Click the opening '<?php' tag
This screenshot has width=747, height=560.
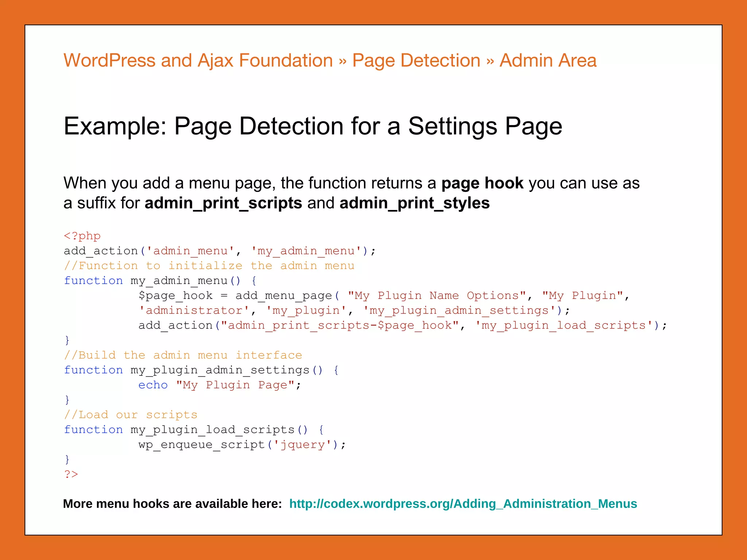coord(82,236)
